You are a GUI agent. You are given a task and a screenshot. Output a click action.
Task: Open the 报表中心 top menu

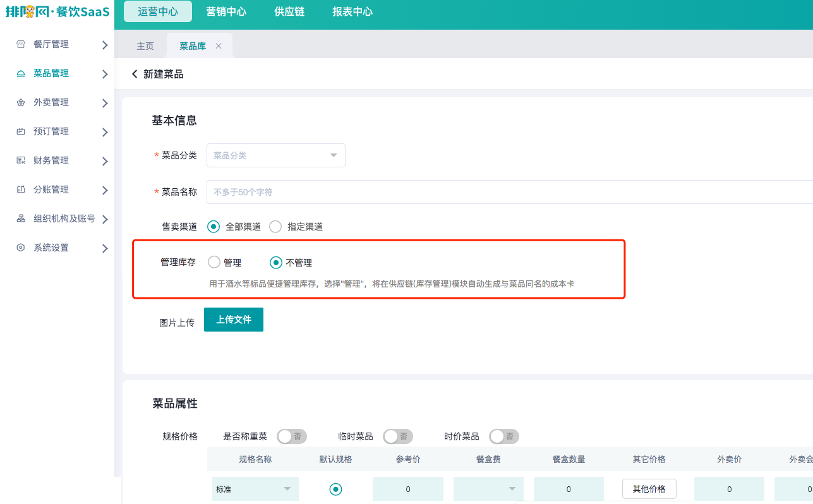(352, 11)
